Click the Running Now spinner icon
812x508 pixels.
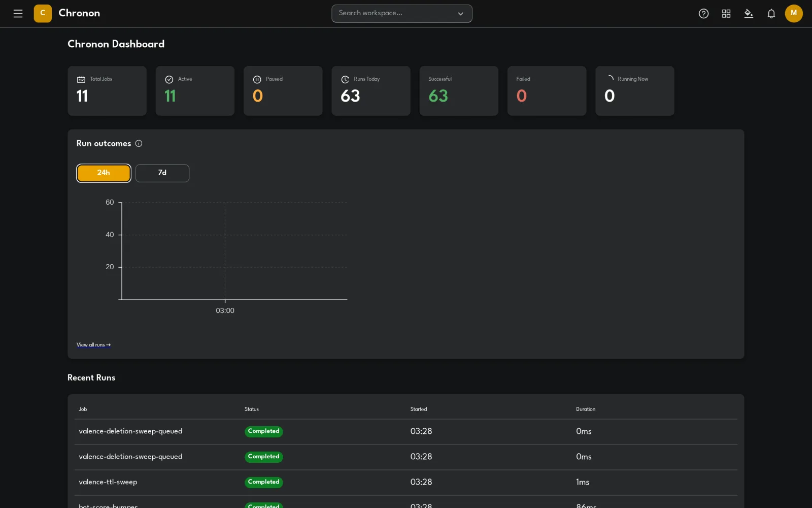point(610,79)
